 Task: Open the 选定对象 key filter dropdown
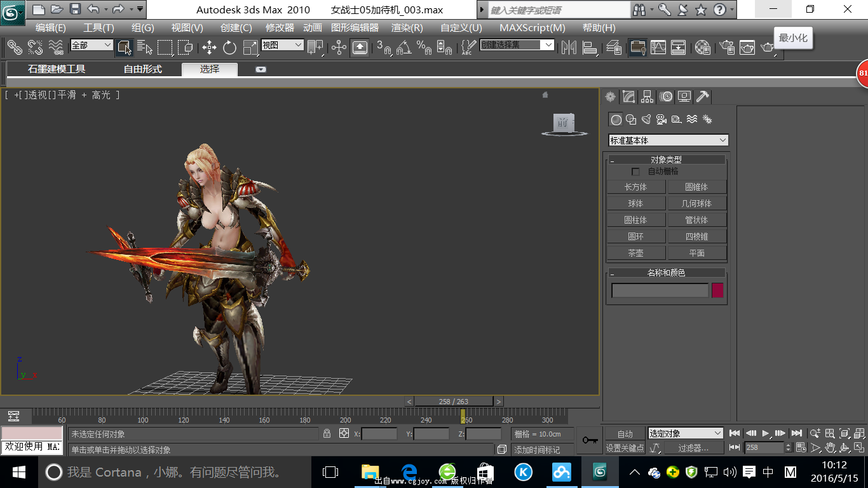[685, 433]
